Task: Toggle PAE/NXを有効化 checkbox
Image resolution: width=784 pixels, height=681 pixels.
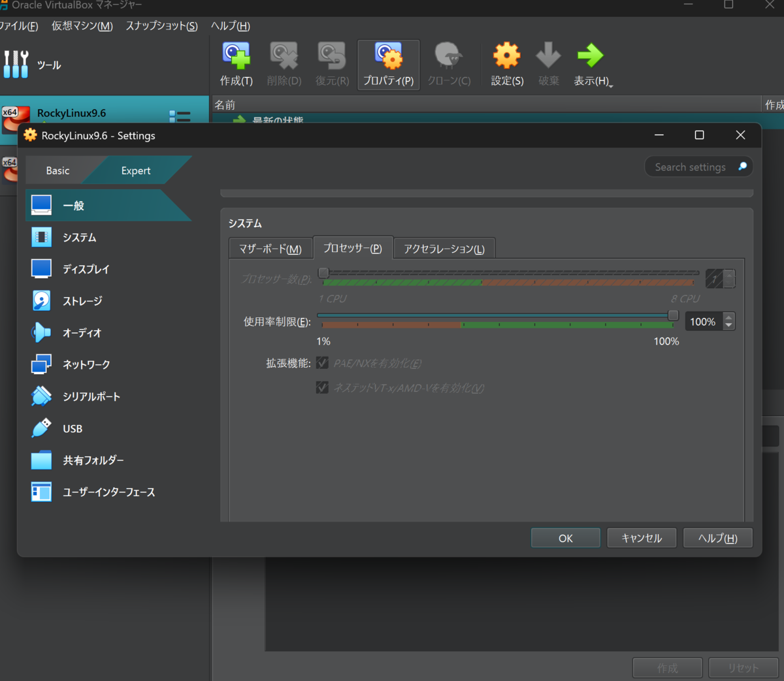Action: 322,363
